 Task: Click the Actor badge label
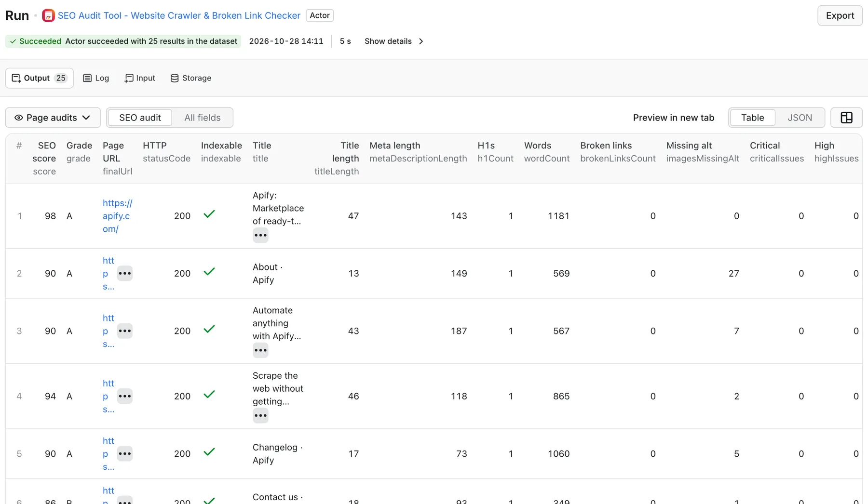pyautogui.click(x=320, y=15)
